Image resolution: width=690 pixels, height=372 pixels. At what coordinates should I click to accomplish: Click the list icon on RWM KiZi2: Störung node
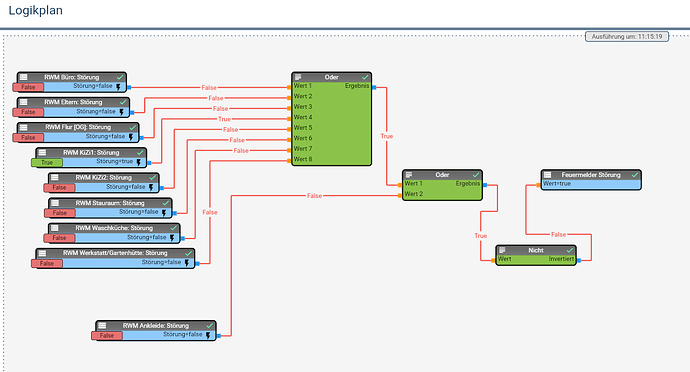55,177
